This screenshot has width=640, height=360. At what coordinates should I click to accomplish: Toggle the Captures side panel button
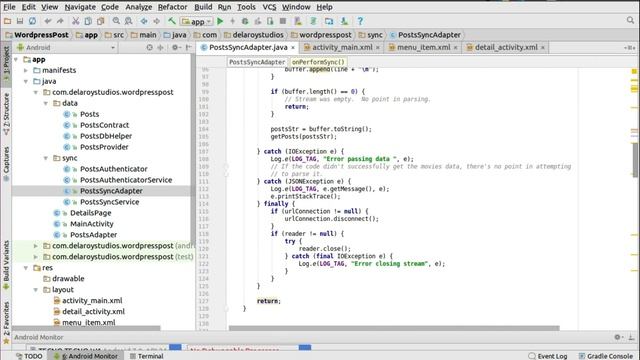(6, 163)
